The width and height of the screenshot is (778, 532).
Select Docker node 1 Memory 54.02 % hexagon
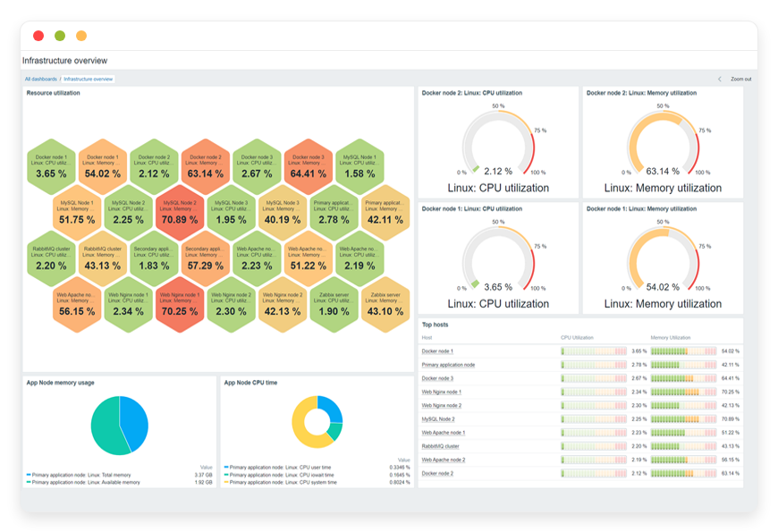(x=103, y=166)
